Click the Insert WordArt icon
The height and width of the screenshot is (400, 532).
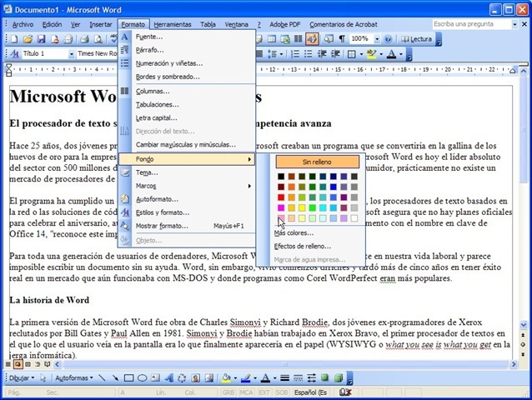click(x=168, y=377)
